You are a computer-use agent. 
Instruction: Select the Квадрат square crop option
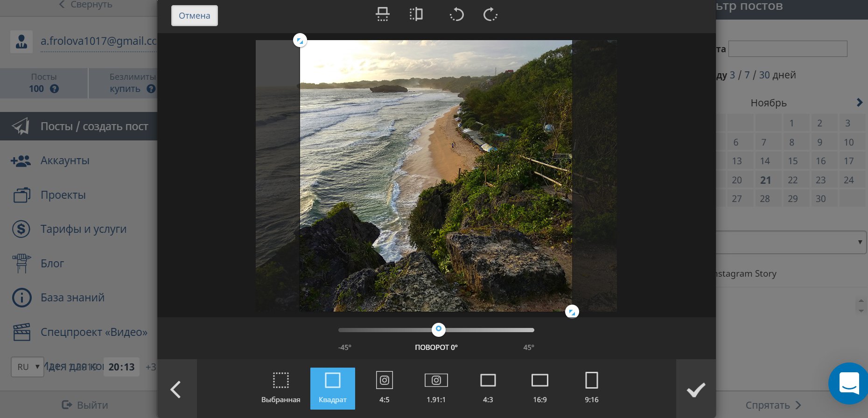point(333,388)
